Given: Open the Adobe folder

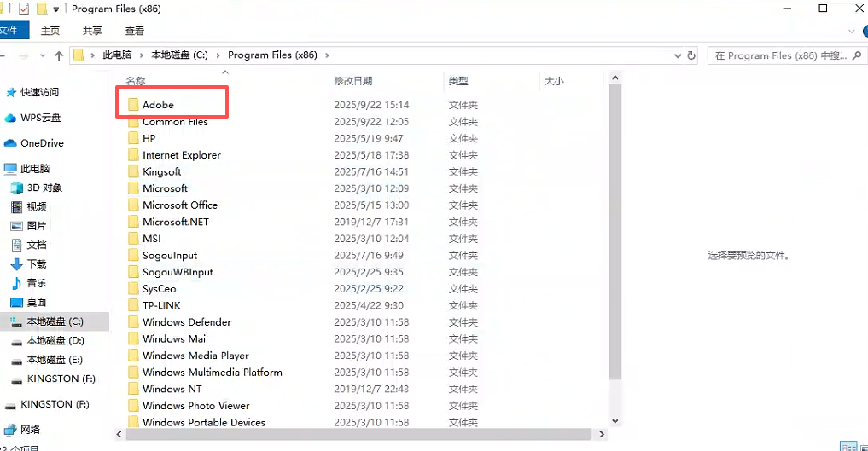Looking at the screenshot, I should (x=158, y=105).
